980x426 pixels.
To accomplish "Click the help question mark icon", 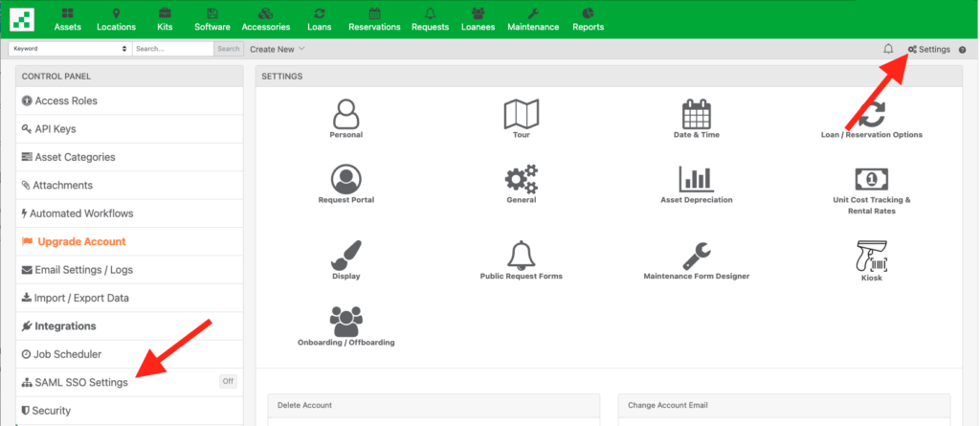I will click(963, 50).
